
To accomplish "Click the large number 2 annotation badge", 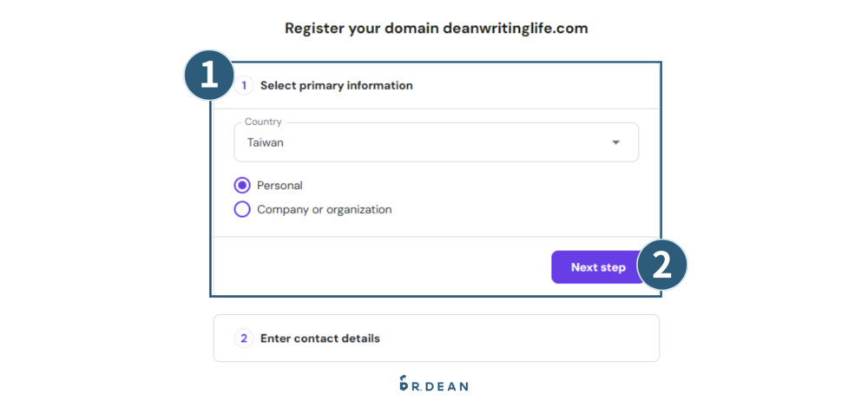I will pyautogui.click(x=662, y=265).
